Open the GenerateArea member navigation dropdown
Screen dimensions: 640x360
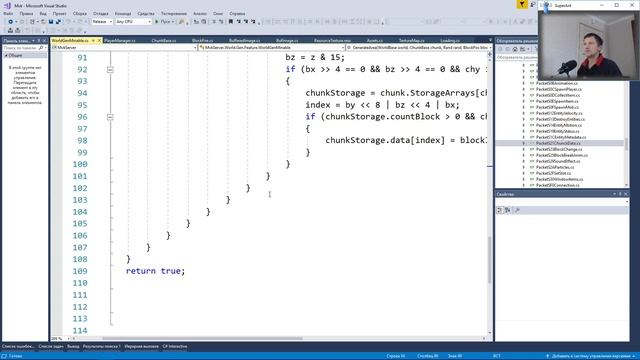click(x=419, y=48)
